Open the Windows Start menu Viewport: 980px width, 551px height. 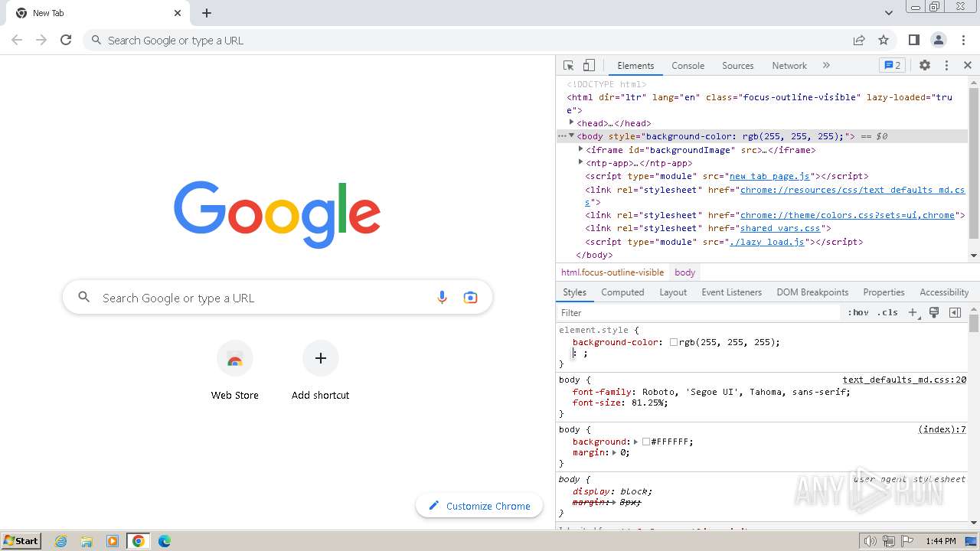click(21, 541)
